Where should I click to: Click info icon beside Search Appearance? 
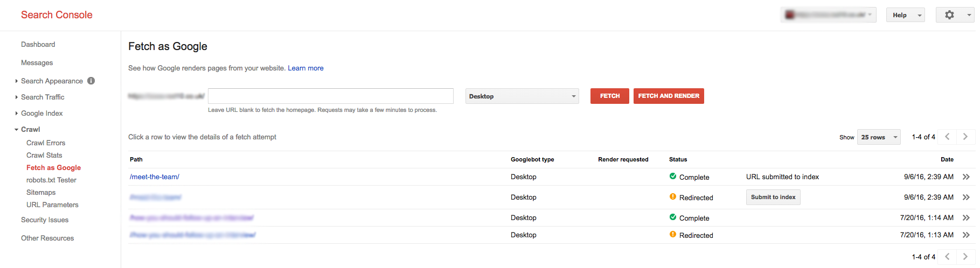(x=91, y=81)
